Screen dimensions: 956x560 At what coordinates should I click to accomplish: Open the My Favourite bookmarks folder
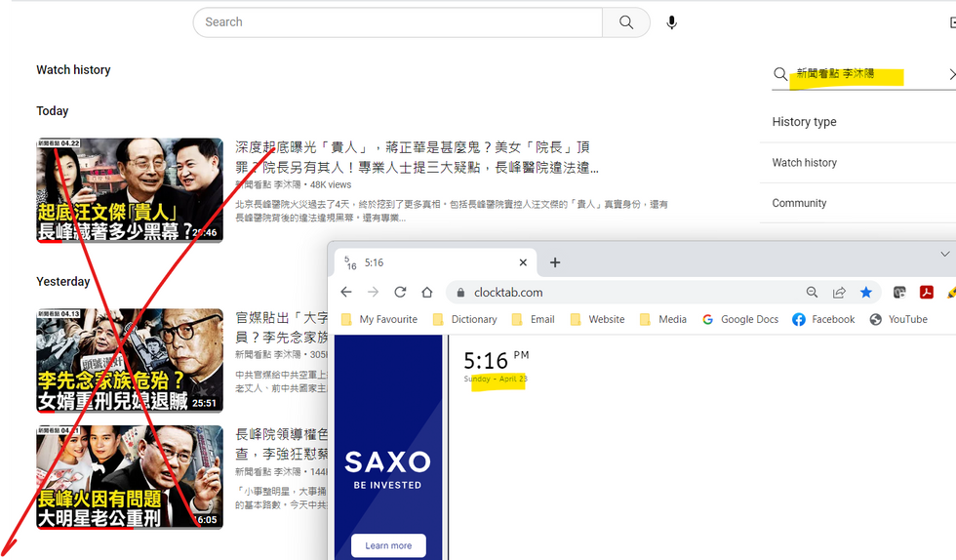coord(379,319)
